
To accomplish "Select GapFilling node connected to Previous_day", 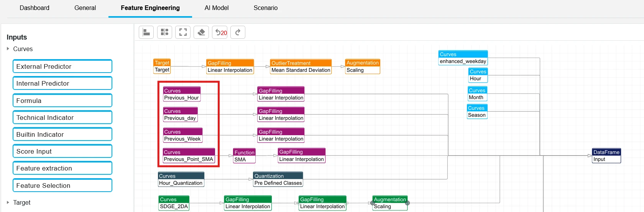I will coord(281,114).
